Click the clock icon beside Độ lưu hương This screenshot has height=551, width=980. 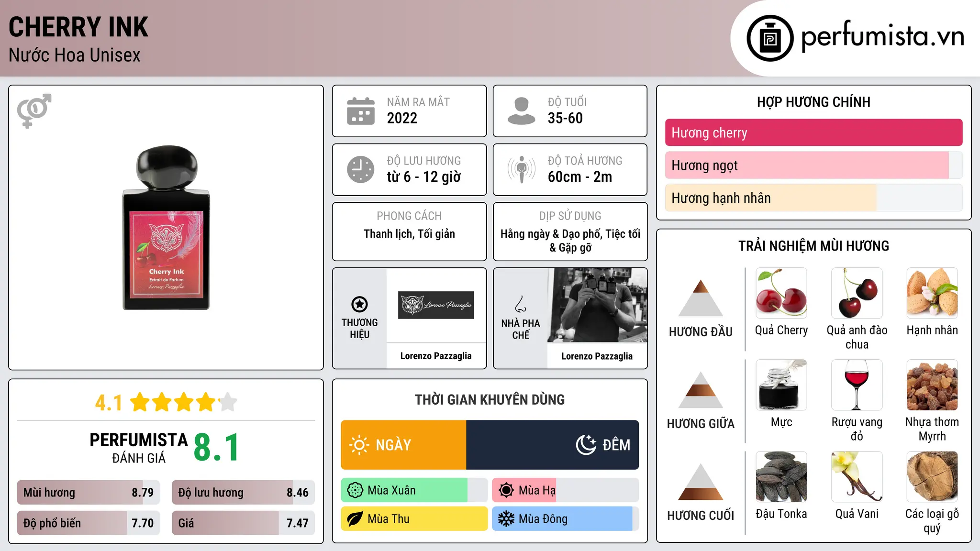(361, 169)
